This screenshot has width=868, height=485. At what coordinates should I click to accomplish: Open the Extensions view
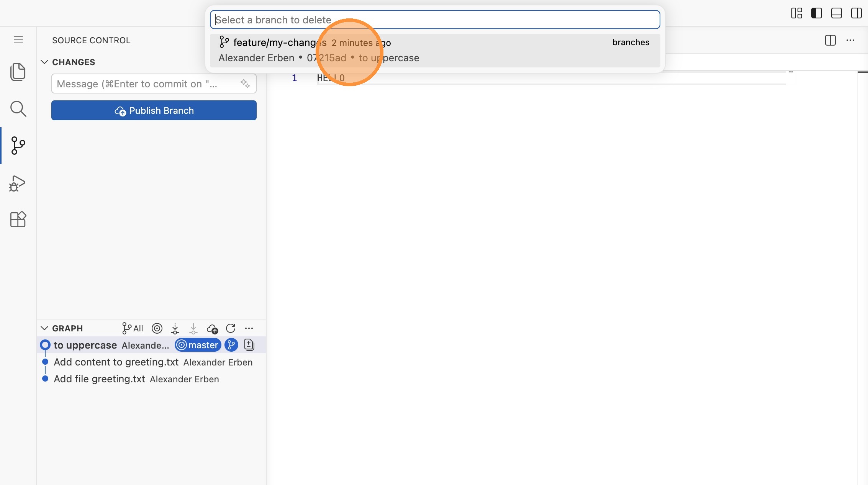[18, 220]
